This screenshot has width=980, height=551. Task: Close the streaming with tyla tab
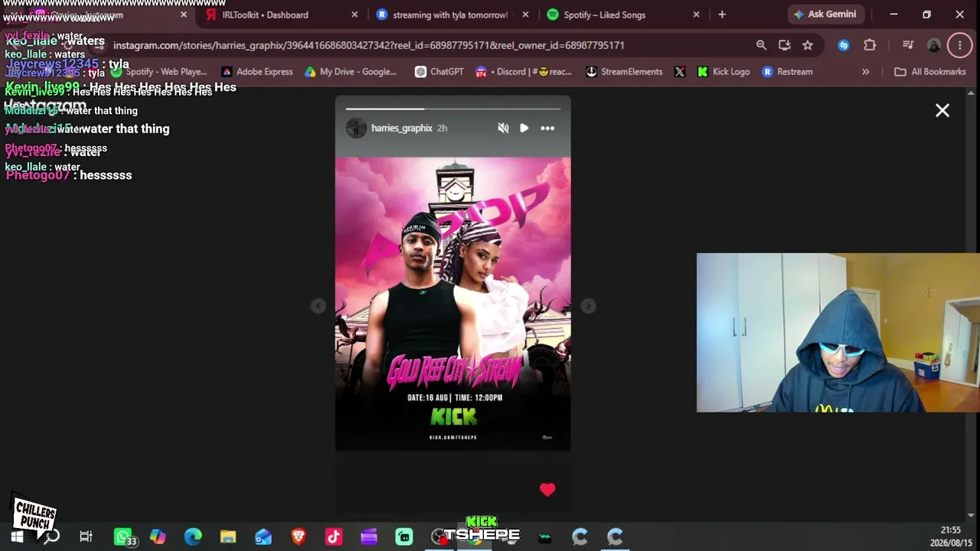pyautogui.click(x=525, y=15)
